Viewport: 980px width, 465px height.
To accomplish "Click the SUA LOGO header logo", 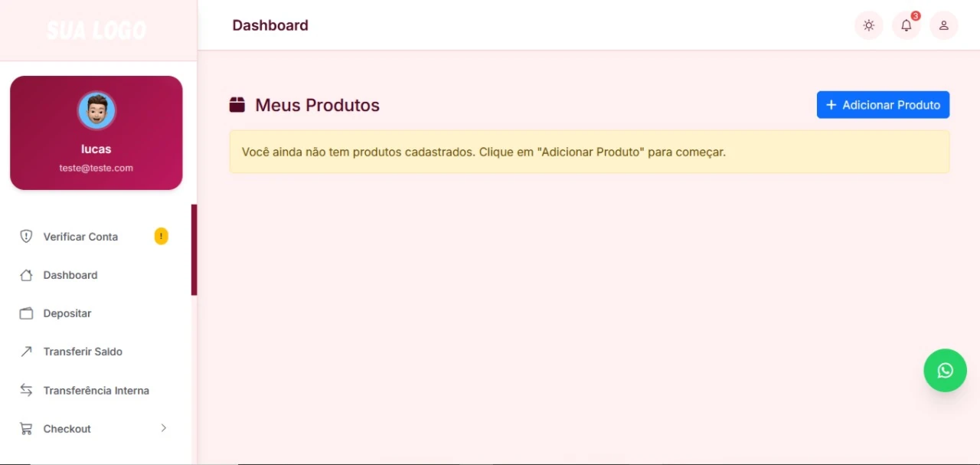I will (x=96, y=31).
